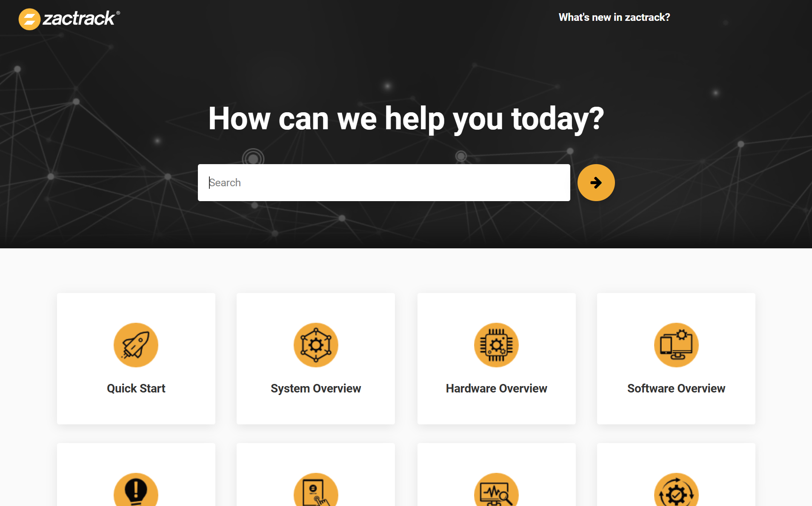Click the Hardware Overview chip icon
Viewport: 812px width, 506px height.
(x=496, y=345)
